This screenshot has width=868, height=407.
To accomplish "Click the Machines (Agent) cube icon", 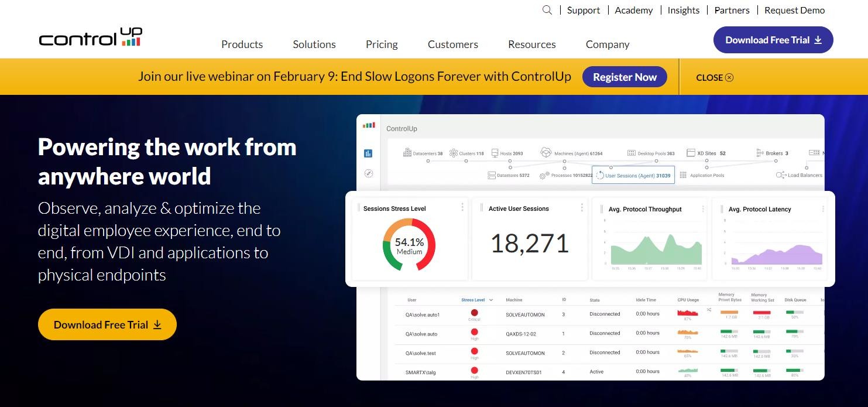I will tap(545, 153).
